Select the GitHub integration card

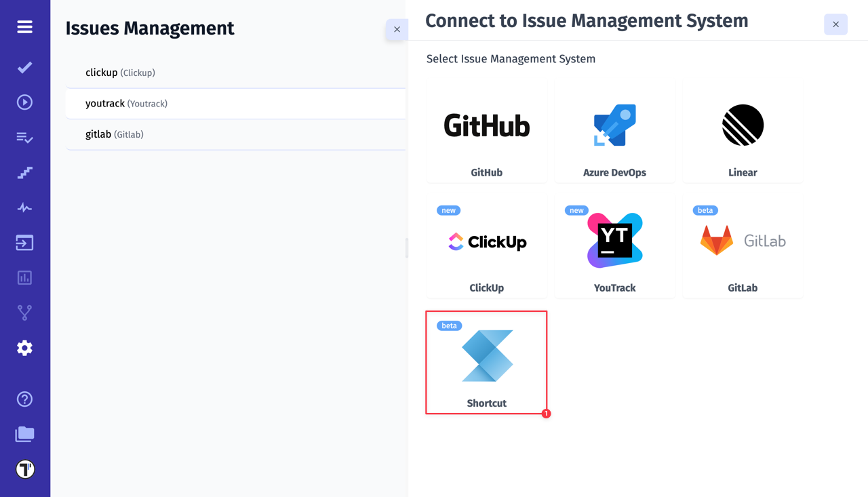(486, 132)
